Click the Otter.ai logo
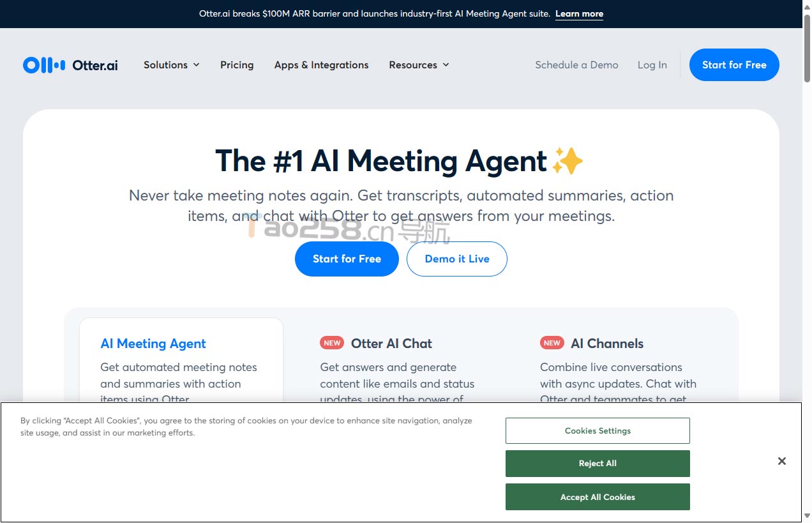This screenshot has width=812, height=523. [70, 65]
